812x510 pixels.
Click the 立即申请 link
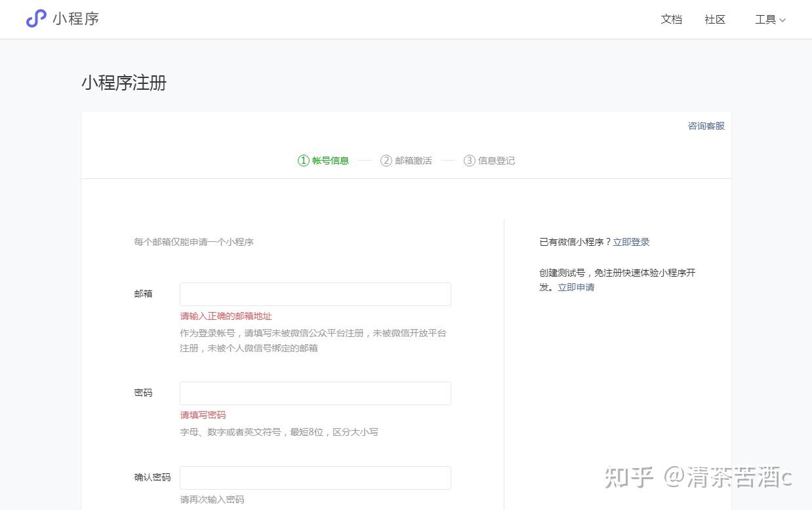click(576, 287)
